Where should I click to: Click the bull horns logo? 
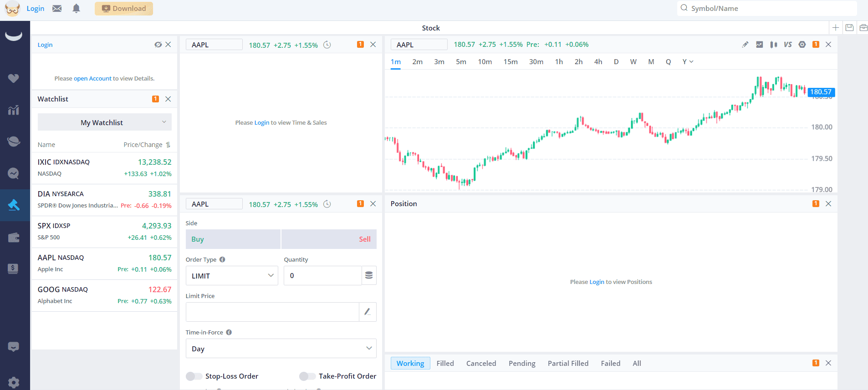(14, 35)
